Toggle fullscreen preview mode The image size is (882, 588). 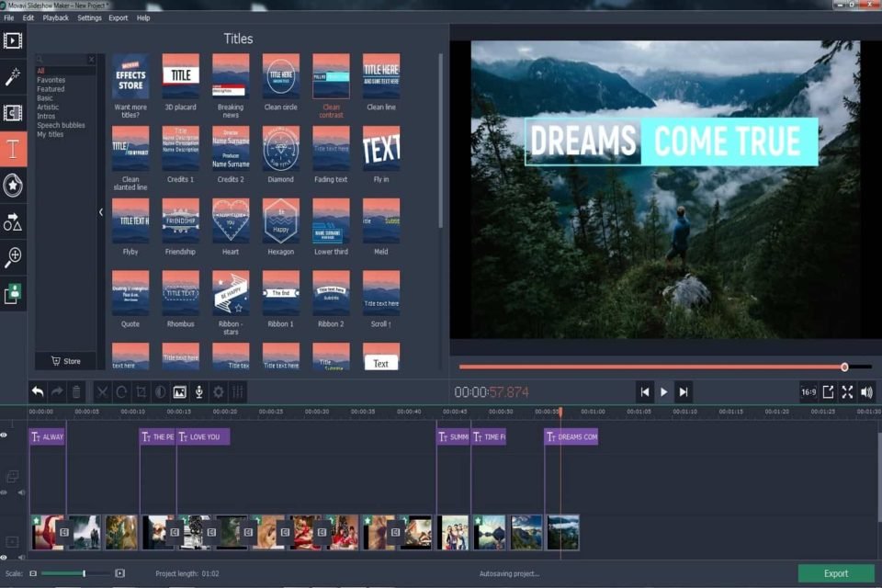point(847,391)
